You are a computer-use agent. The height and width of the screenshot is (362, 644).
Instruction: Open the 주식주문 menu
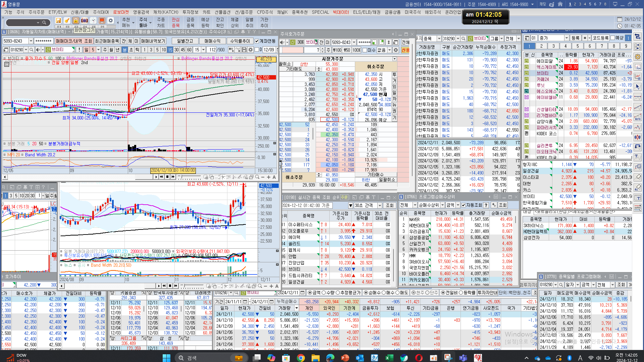36,12
